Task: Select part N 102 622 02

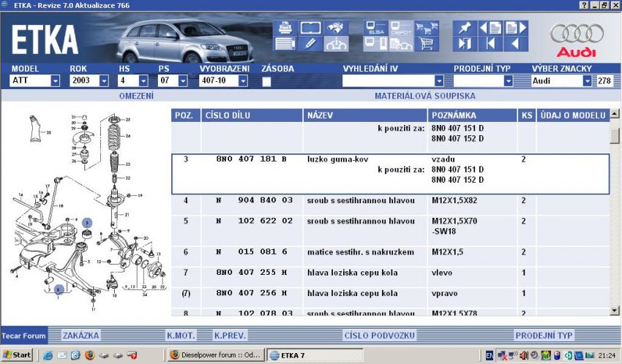Action: pos(254,221)
